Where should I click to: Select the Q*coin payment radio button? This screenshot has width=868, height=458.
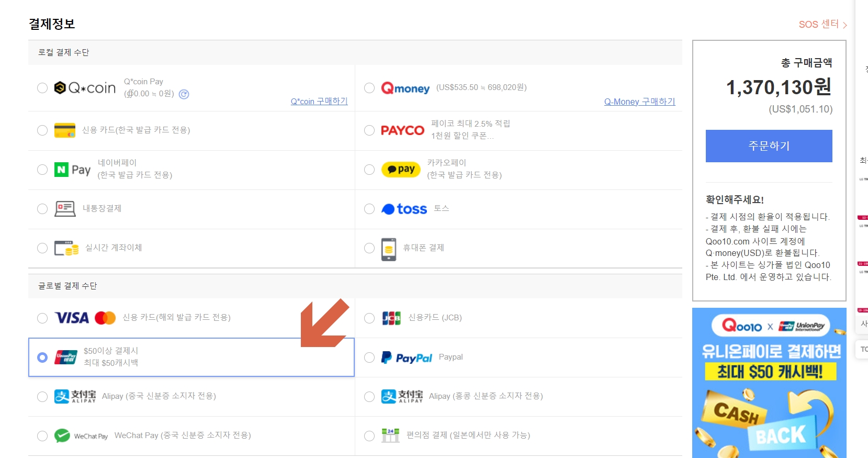coord(42,88)
